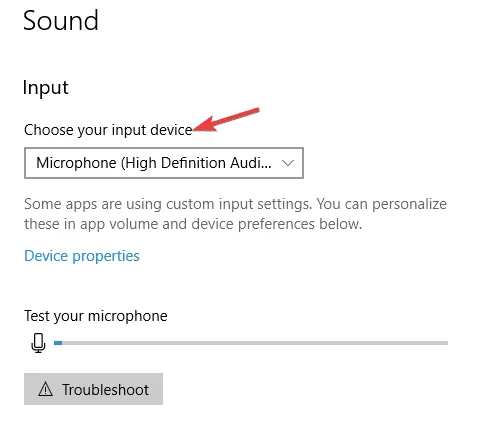Click the red arrow annotation graphic
497x427 pixels.
pos(226,119)
